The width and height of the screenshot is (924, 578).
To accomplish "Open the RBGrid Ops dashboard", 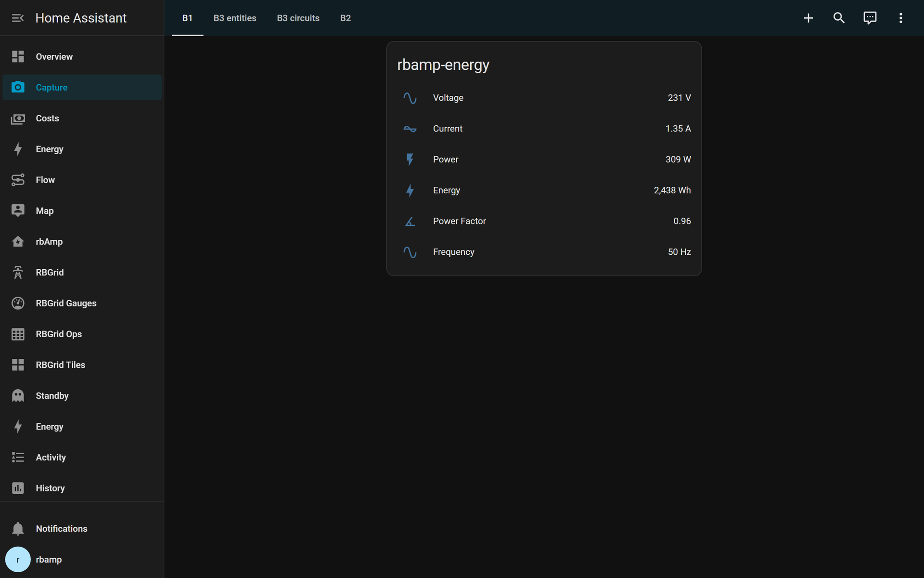I will 82,334.
